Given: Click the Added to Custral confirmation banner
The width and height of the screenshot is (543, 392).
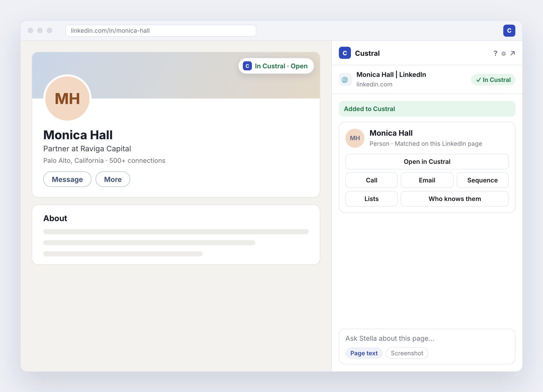Looking at the screenshot, I should click(427, 109).
